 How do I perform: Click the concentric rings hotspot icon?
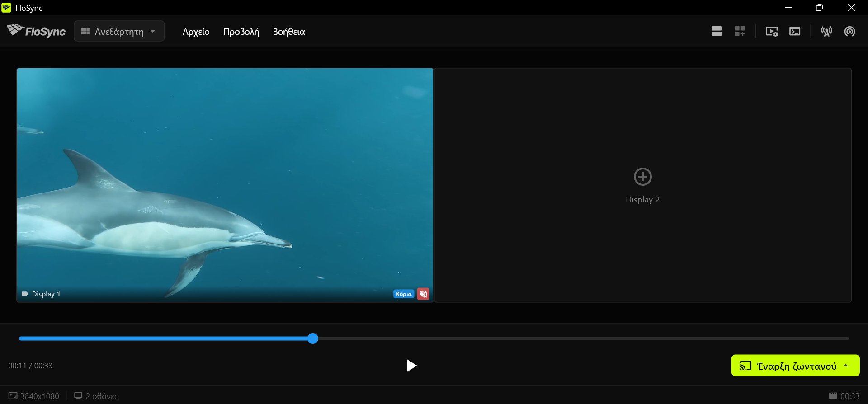849,31
